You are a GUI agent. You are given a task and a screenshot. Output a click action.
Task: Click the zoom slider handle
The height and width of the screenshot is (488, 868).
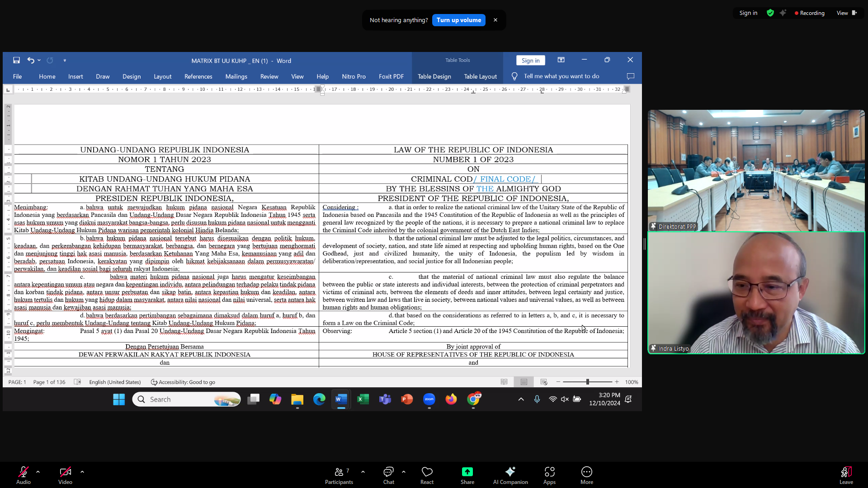click(587, 382)
